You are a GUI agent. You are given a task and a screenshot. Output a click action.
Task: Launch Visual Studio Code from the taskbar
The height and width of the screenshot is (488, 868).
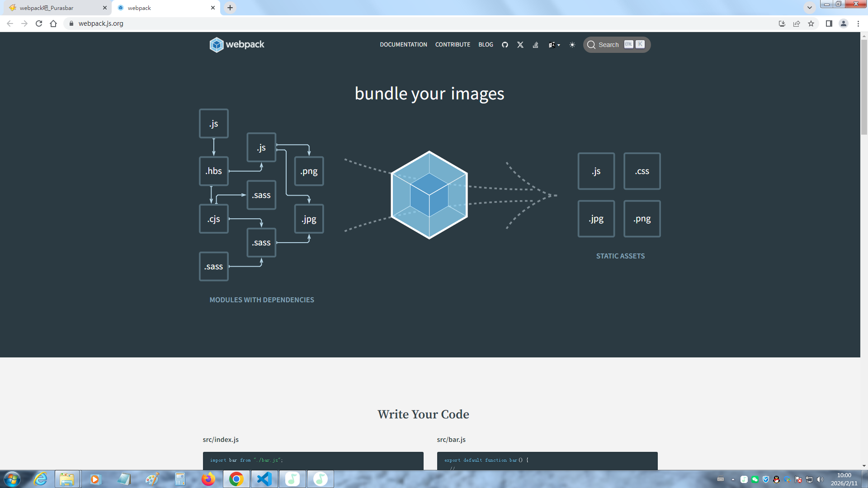(x=264, y=479)
